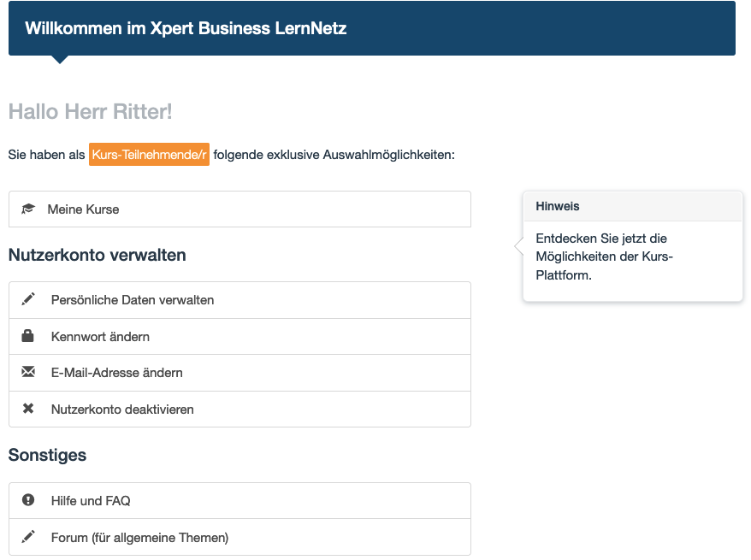Image resolution: width=751 pixels, height=560 pixels.
Task: Click the Willkommen im Xpert Business LernNetz banner
Action: [x=372, y=28]
